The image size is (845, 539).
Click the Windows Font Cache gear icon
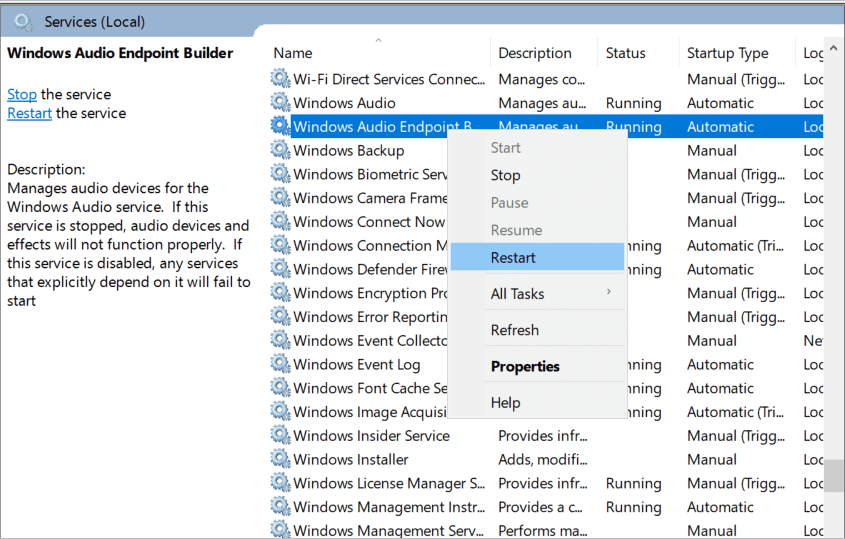tap(280, 388)
